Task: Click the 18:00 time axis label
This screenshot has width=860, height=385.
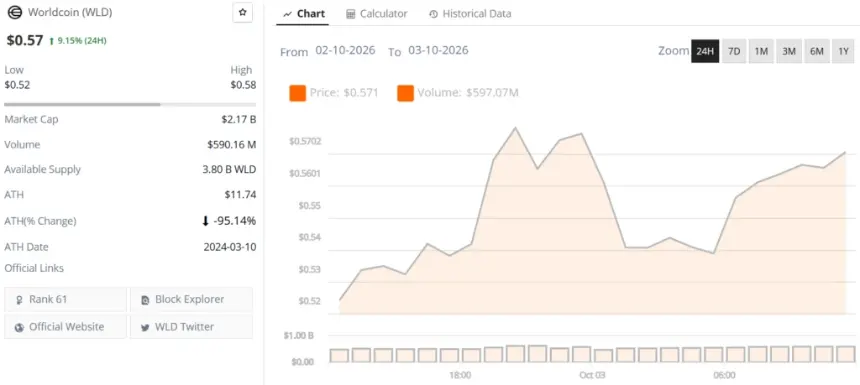Action: point(460,376)
